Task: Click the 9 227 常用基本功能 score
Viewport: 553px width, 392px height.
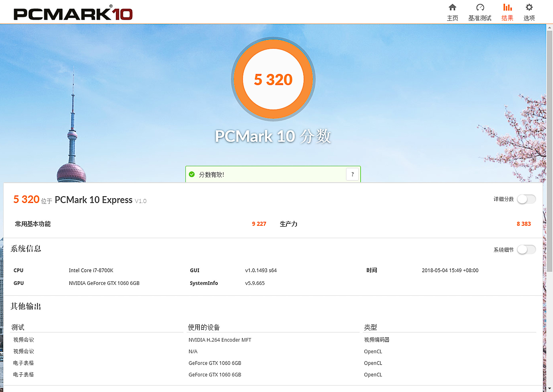Action: click(259, 224)
